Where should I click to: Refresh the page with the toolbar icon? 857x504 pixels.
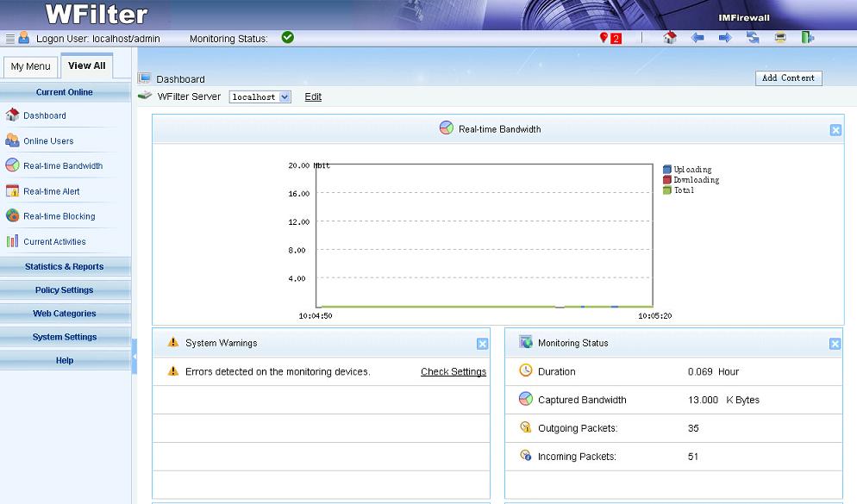coord(754,37)
